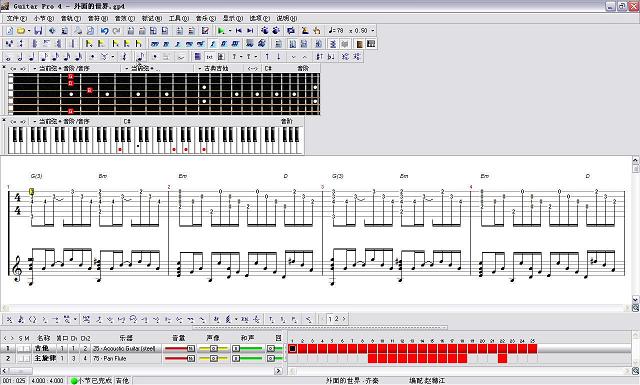Close the fretboard panel

(x=4, y=67)
